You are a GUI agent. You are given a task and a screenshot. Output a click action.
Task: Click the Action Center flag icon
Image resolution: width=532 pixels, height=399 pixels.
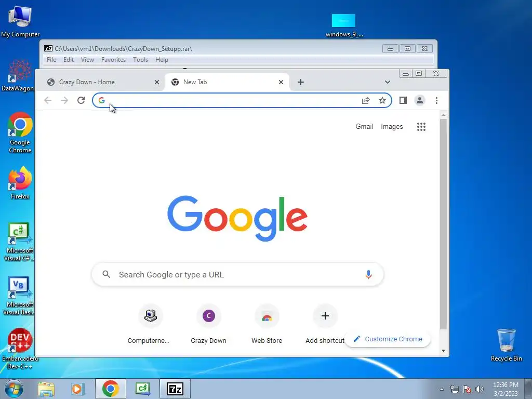click(467, 389)
